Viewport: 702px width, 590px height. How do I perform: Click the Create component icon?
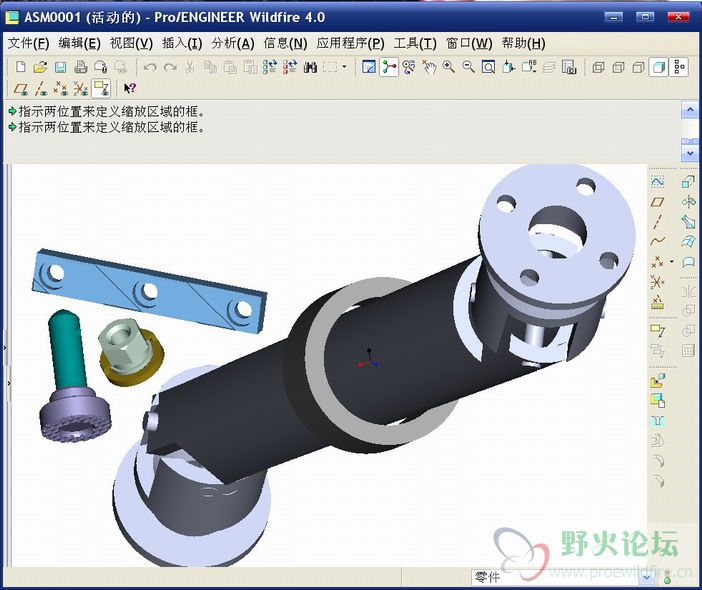coord(657,400)
